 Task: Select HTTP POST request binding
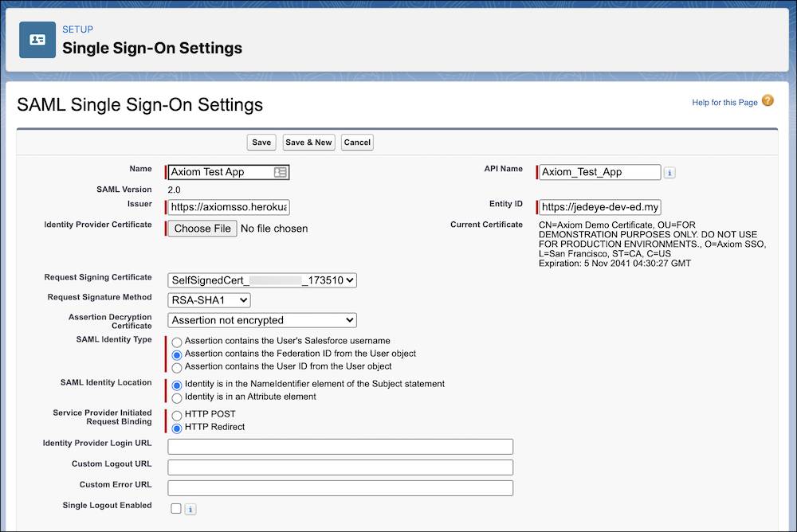point(177,416)
